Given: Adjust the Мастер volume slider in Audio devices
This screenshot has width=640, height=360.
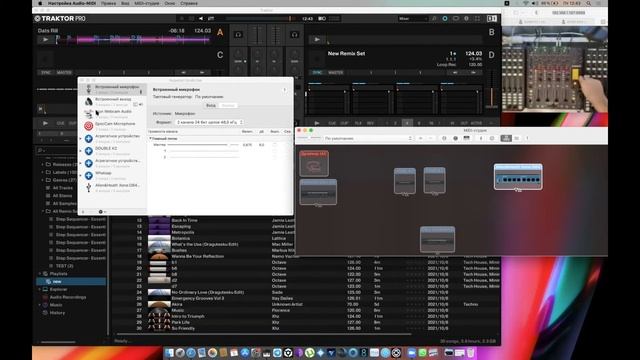Looking at the screenshot, I should (x=203, y=145).
